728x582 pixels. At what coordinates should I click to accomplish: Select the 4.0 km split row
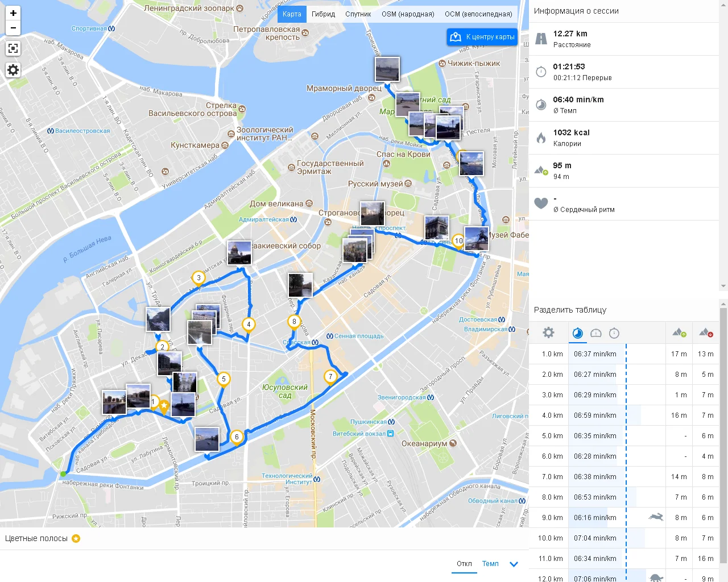624,415
